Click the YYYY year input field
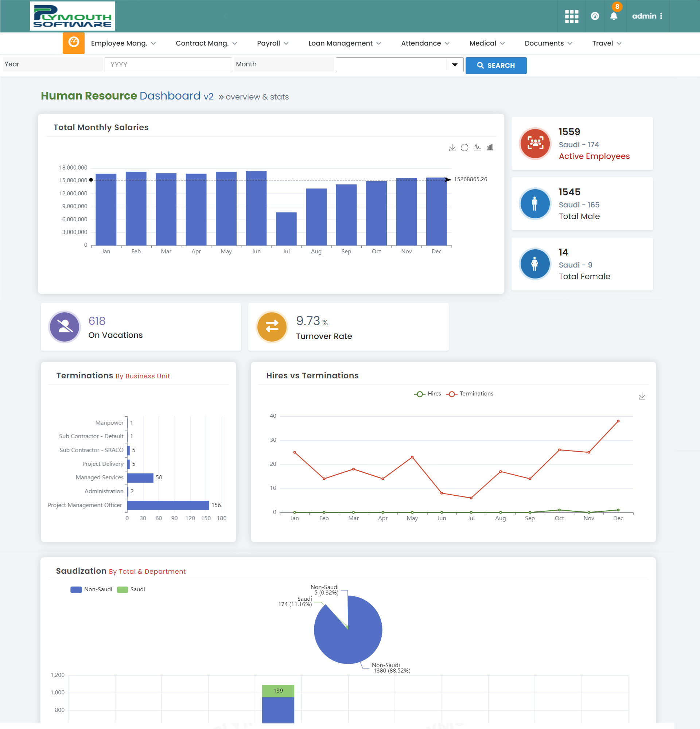The width and height of the screenshot is (700, 729). click(x=168, y=65)
